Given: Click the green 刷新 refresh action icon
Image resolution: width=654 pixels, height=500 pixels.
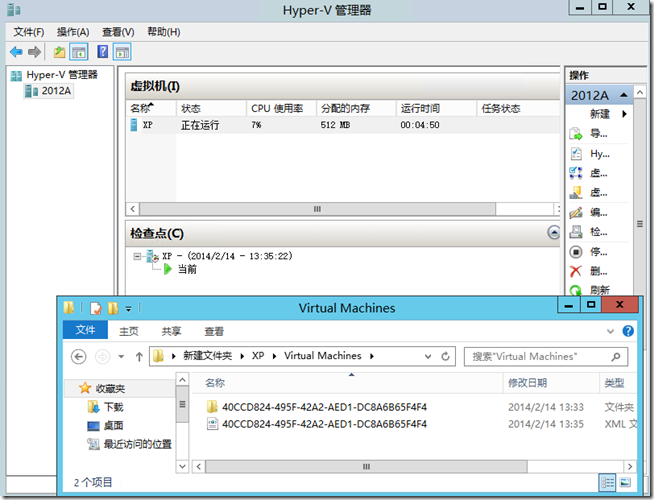Looking at the screenshot, I should [576, 290].
